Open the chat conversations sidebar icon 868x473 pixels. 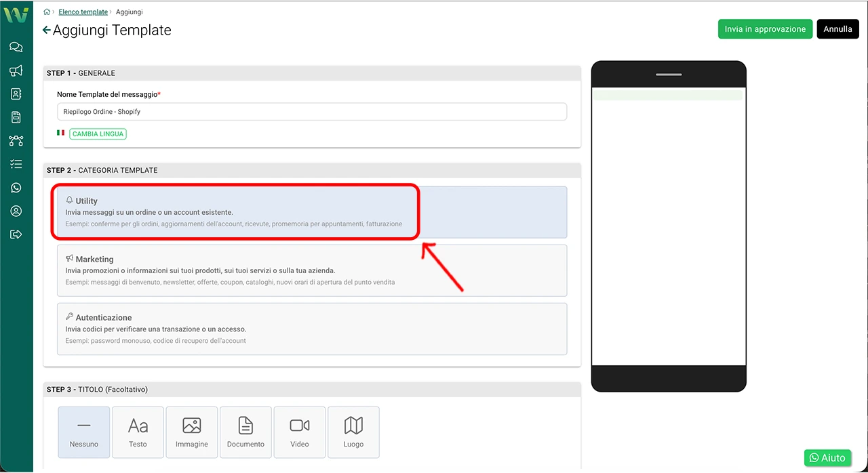[x=16, y=47]
